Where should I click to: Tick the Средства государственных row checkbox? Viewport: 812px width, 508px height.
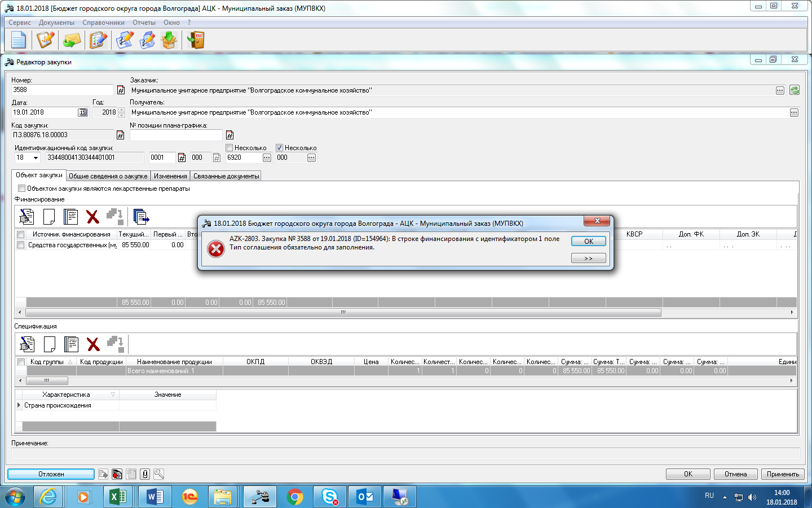click(21, 245)
